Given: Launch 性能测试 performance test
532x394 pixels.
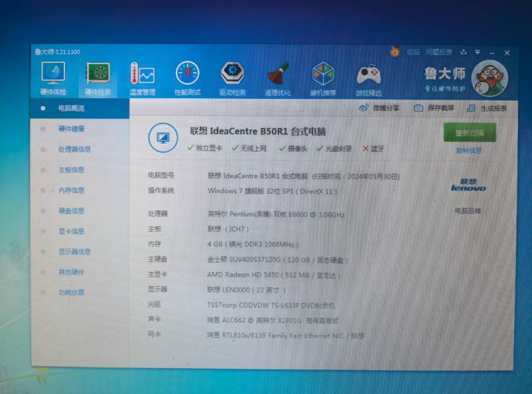Looking at the screenshot, I should (187, 78).
